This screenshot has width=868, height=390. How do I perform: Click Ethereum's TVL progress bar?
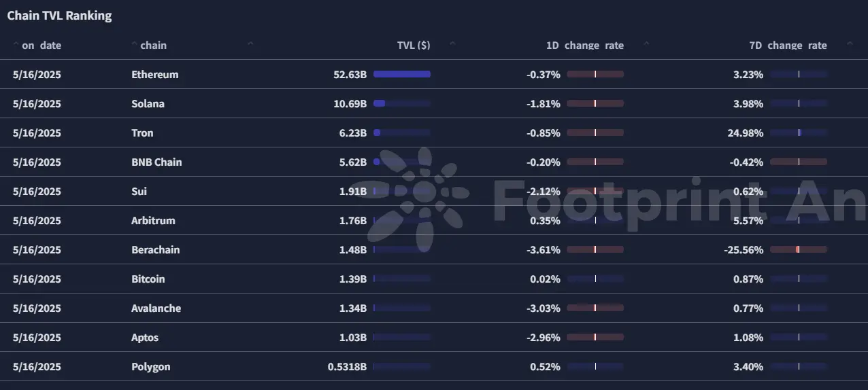(x=402, y=75)
